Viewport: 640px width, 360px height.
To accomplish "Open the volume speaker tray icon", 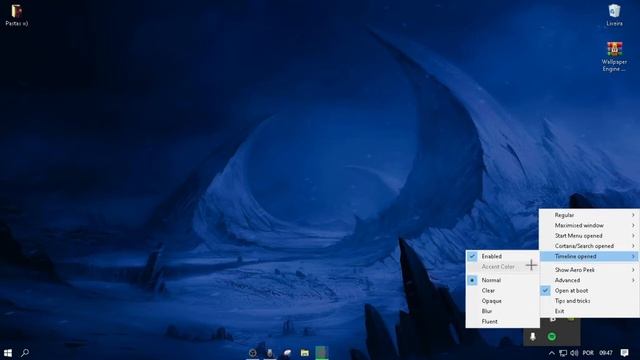I will point(574,353).
